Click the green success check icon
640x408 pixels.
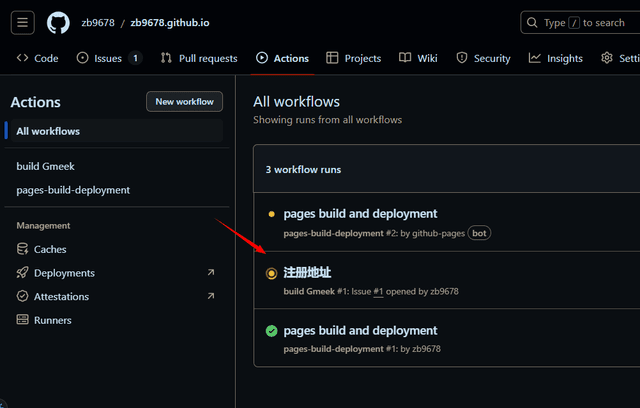[271, 331]
